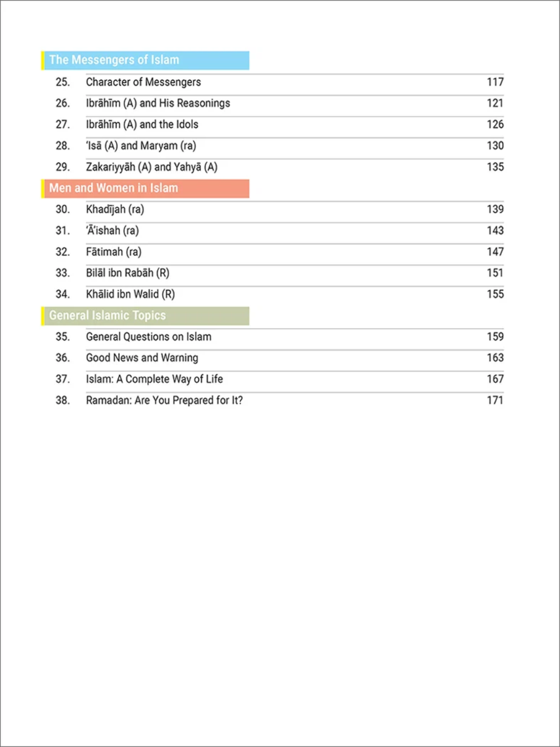Click page number 117
This screenshot has height=747, width=560.
click(x=495, y=82)
